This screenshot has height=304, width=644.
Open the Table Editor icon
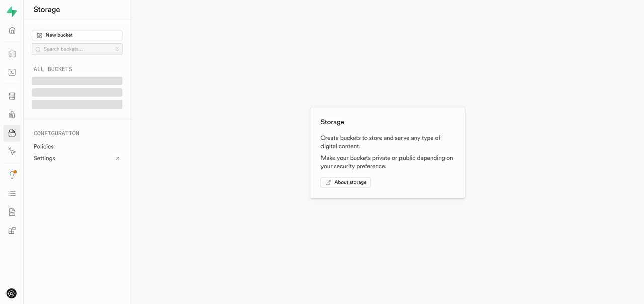coord(12,54)
